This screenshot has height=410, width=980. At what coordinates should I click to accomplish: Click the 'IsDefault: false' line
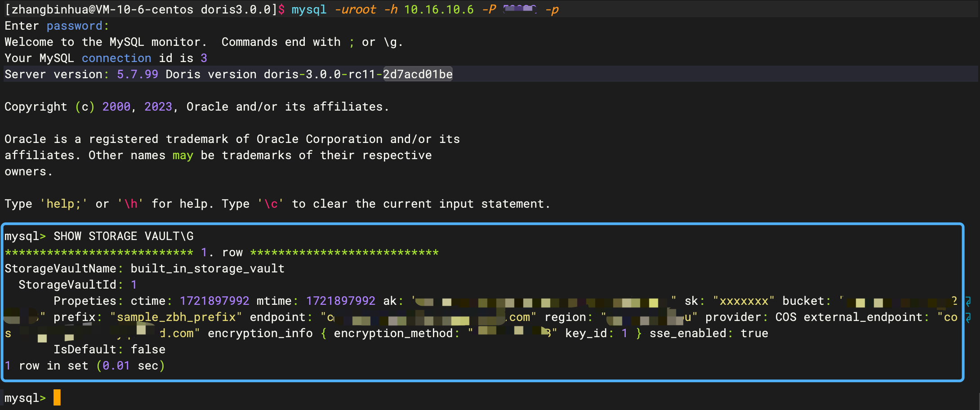(x=109, y=349)
